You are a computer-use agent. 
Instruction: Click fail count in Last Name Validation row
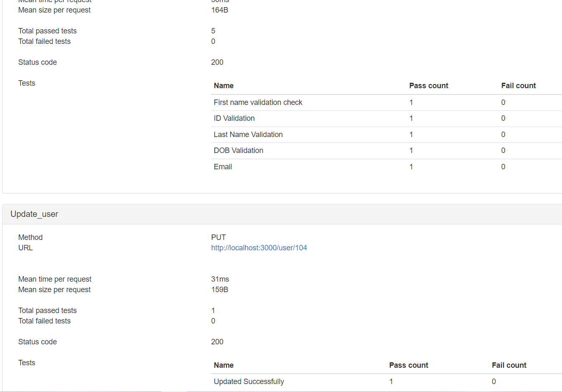503,135
